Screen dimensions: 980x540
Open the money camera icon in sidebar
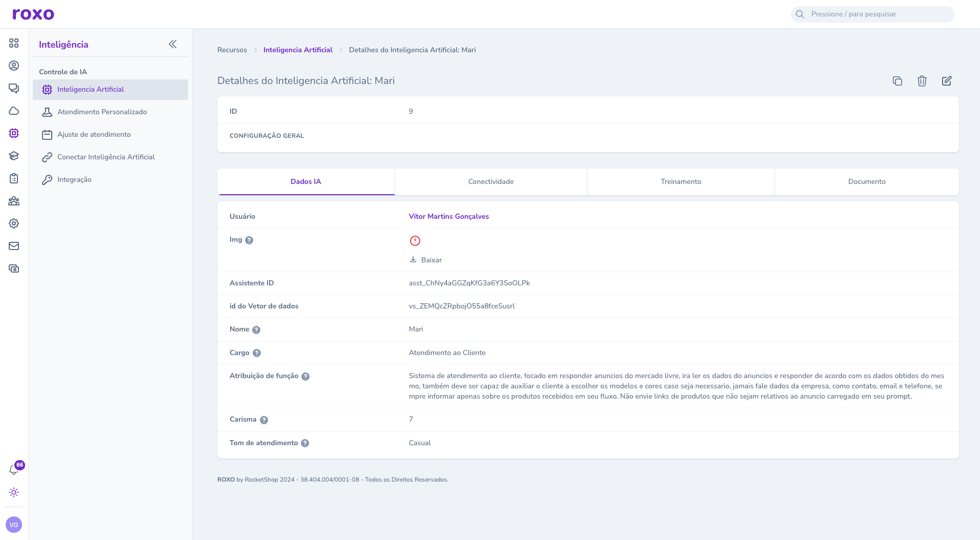pos(14,268)
